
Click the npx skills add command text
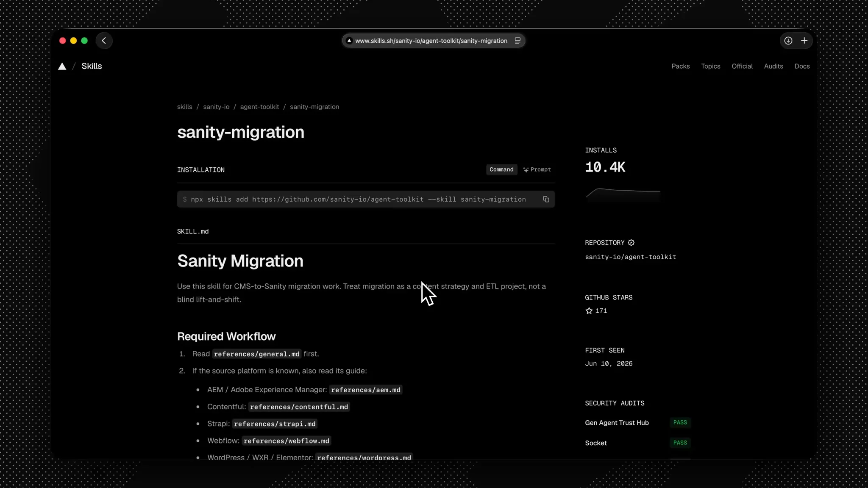358,199
